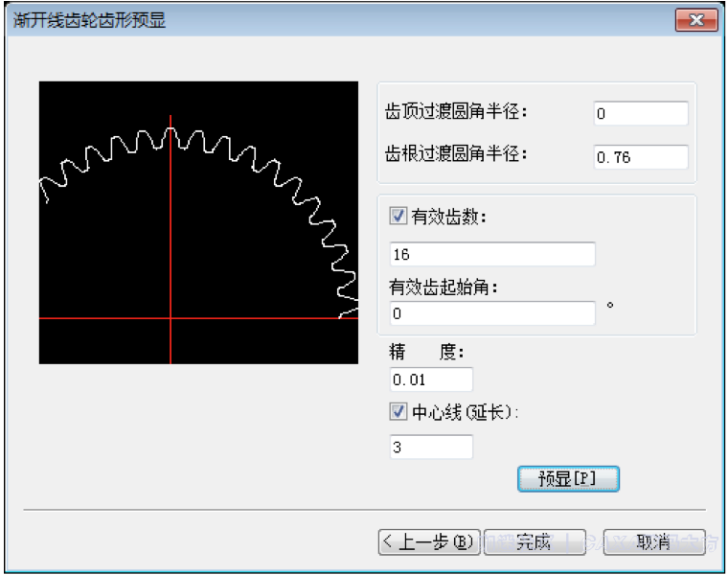Click the 齿顶过渡圆角半径 label
Viewport: 728px width, 575px height.
tap(456, 112)
